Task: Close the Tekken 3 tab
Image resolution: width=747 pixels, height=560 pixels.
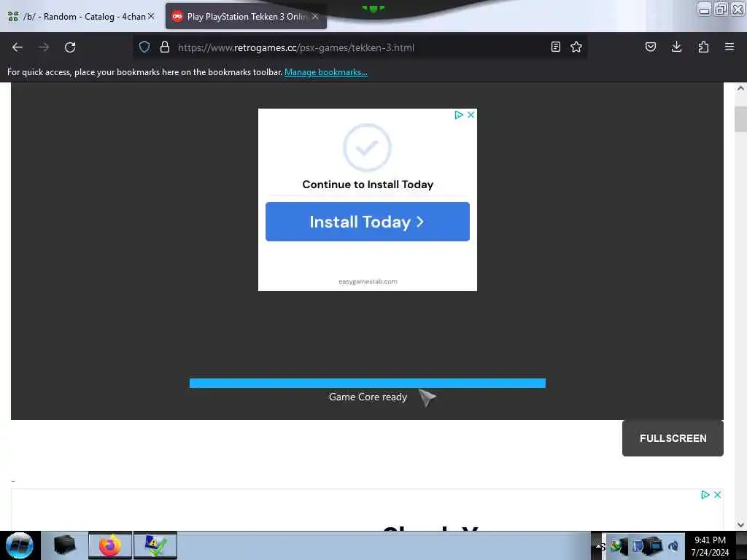Action: pyautogui.click(x=315, y=16)
